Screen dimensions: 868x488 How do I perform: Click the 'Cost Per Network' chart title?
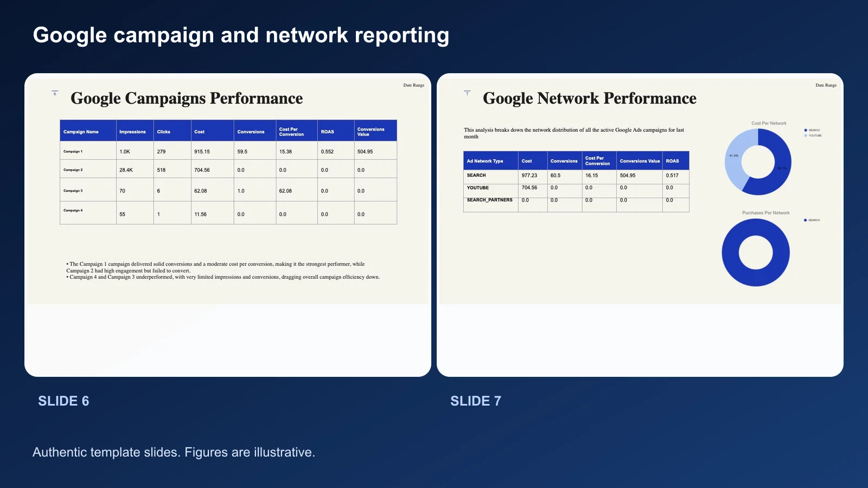[769, 123]
